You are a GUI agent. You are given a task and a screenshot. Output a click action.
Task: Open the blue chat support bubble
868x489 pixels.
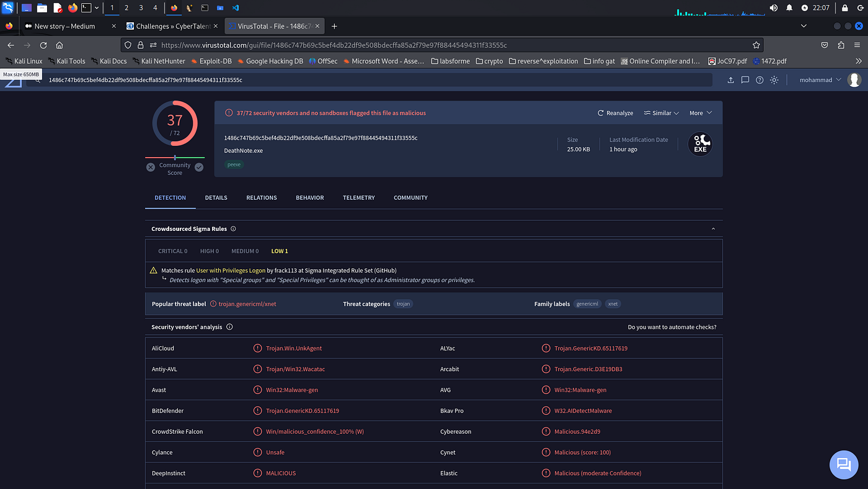(843, 464)
